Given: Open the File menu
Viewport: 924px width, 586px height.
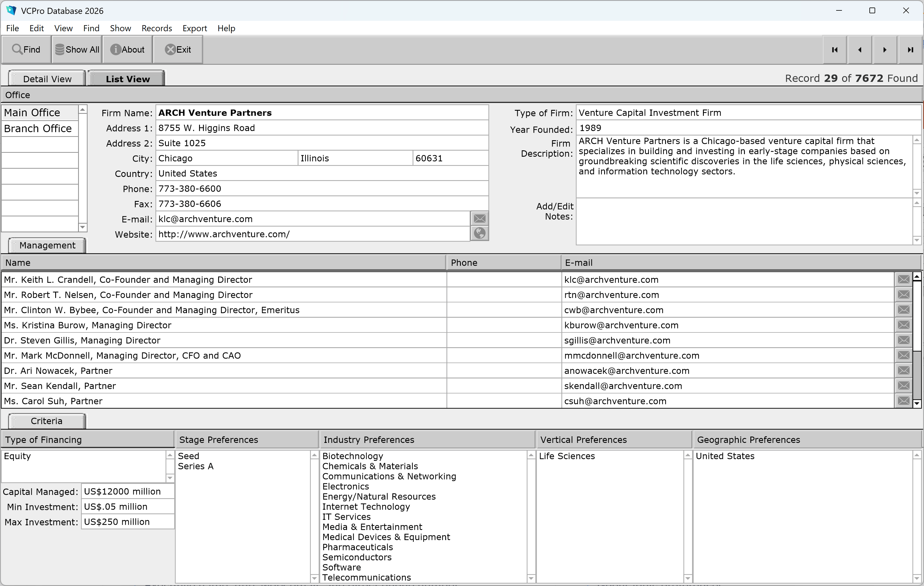Looking at the screenshot, I should pyautogui.click(x=13, y=28).
